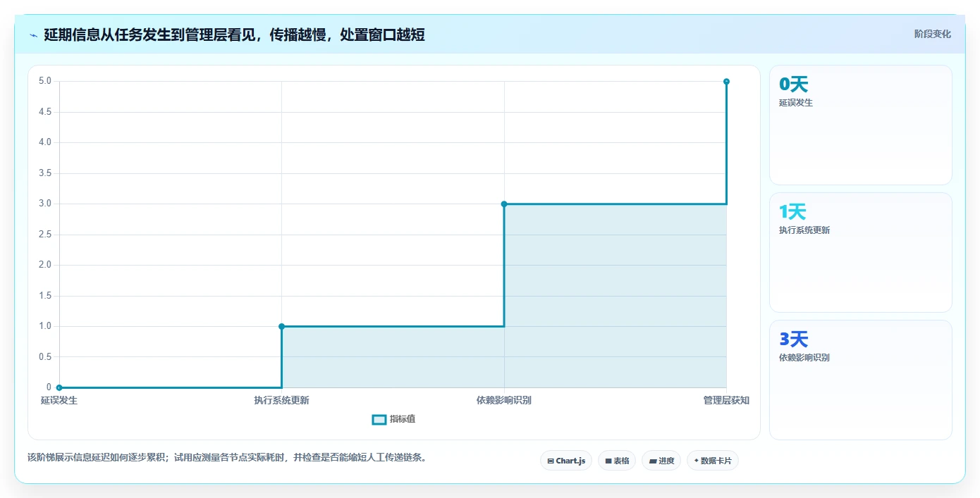The height and width of the screenshot is (498, 980).
Task: Click the footnote text starting 该阶梯展示
Action: 227,457
